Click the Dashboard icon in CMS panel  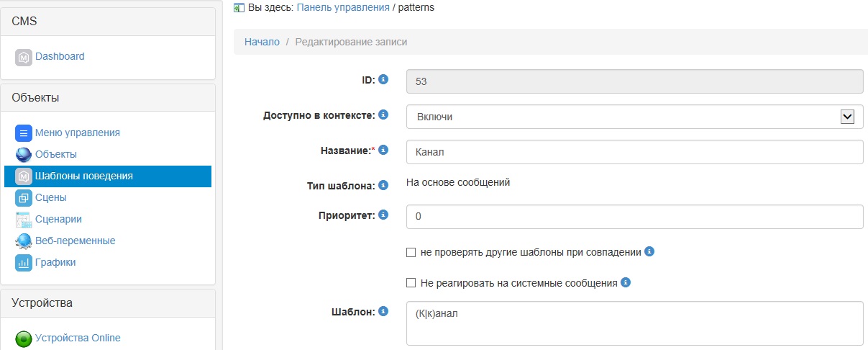[x=24, y=57]
